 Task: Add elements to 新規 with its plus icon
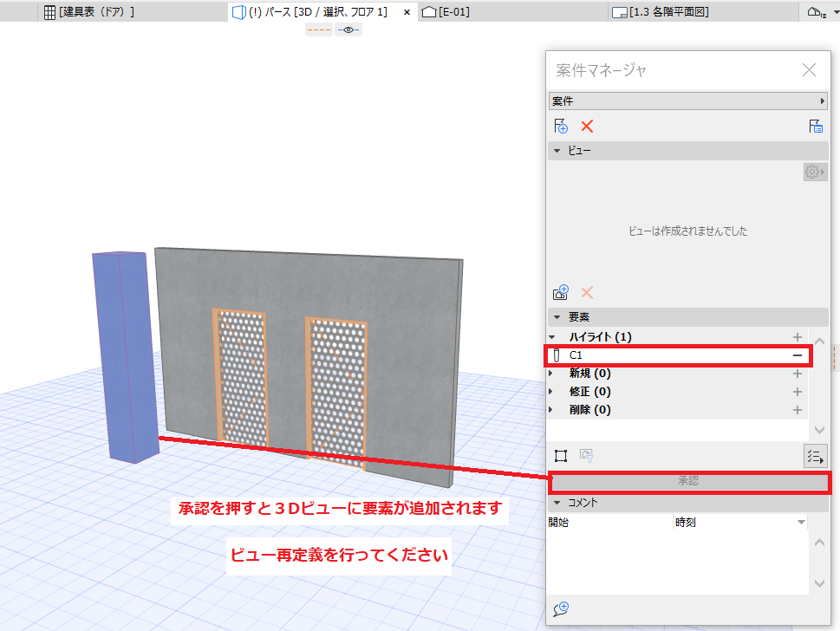tap(798, 374)
